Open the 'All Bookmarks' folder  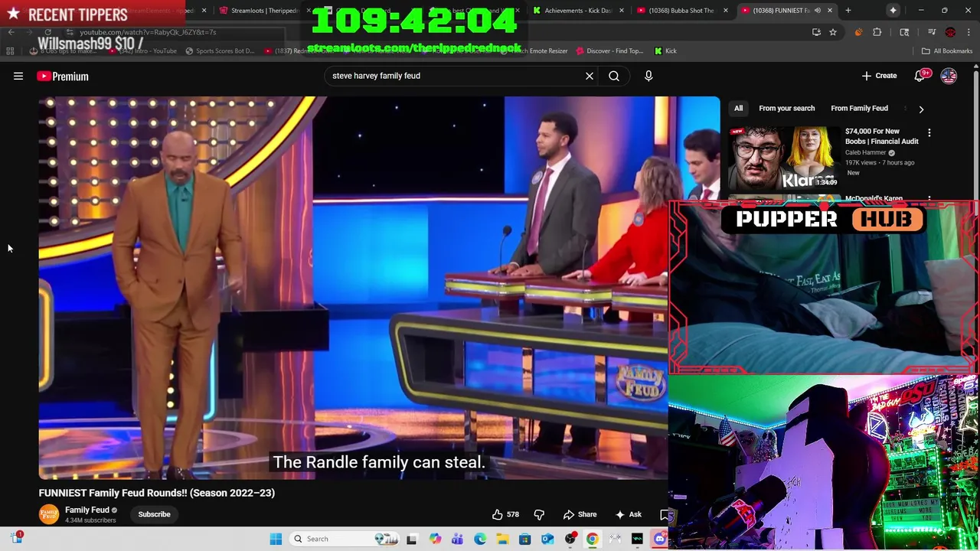[x=947, y=51]
